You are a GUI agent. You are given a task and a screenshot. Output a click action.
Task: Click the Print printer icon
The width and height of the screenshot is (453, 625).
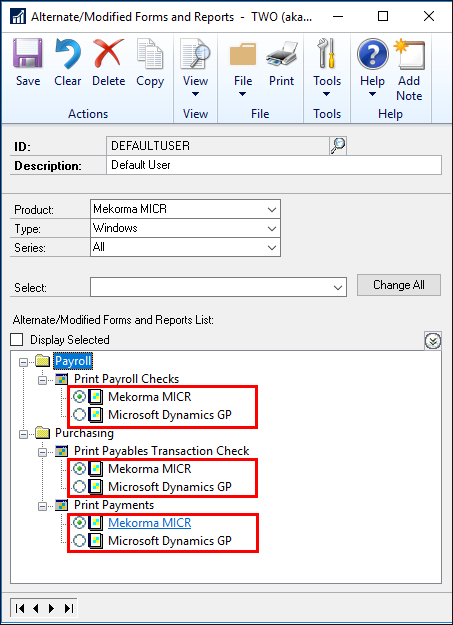tap(282, 54)
